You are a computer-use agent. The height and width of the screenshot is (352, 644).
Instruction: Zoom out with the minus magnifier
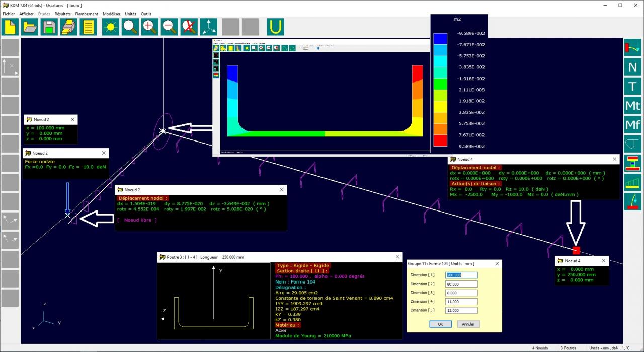coord(170,27)
